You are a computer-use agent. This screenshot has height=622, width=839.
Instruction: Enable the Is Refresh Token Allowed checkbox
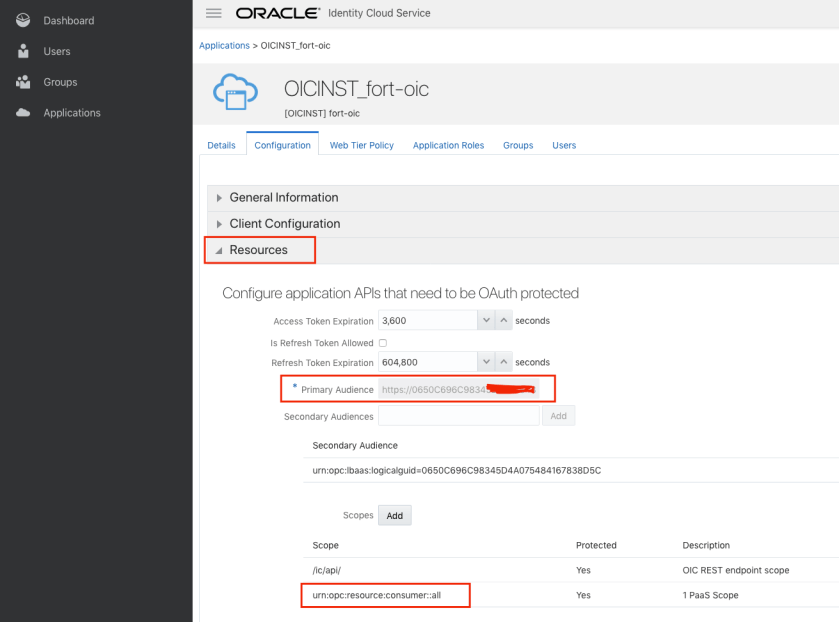383,343
